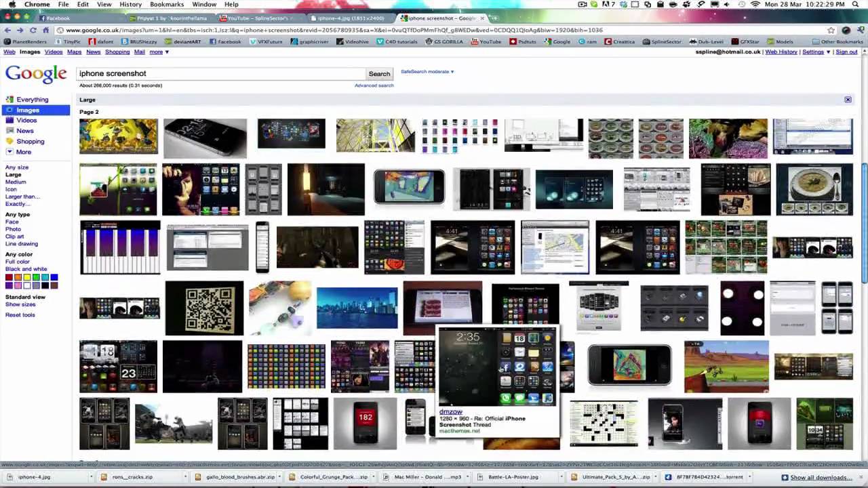Screen dimensions: 868x488
Task: Click the Google logo
Action: [36, 74]
